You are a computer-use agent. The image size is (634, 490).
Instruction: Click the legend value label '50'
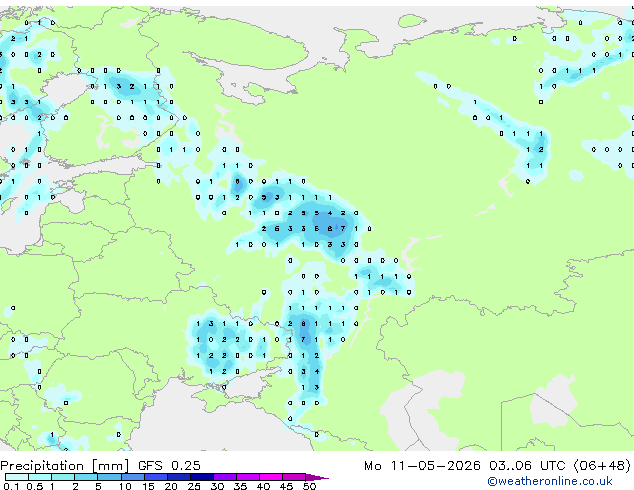(x=309, y=486)
